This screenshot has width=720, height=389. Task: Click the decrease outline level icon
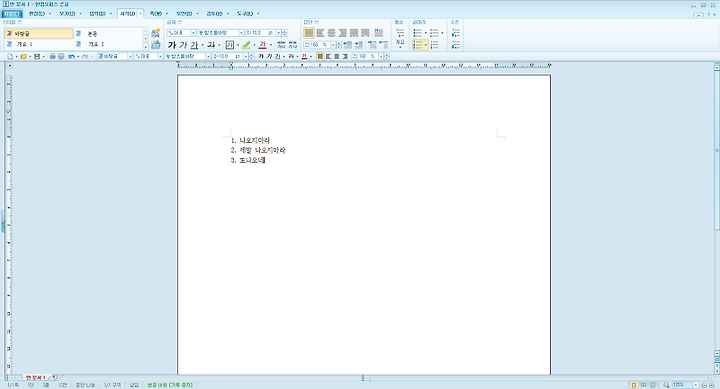click(x=456, y=45)
